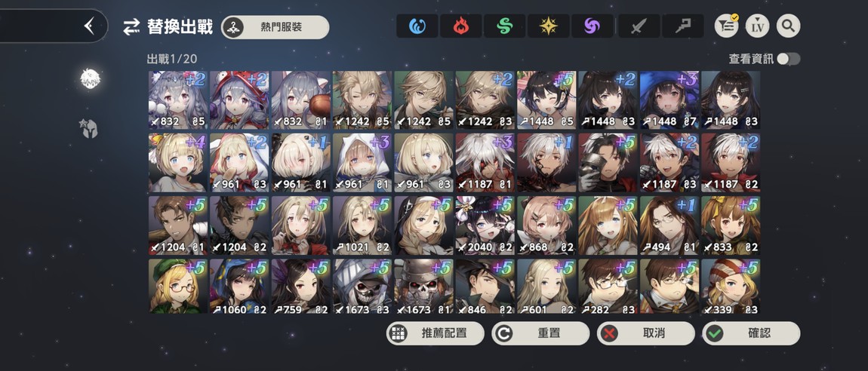Filter heroes by purple dark element icon
The height and width of the screenshot is (371, 868).
point(592,26)
